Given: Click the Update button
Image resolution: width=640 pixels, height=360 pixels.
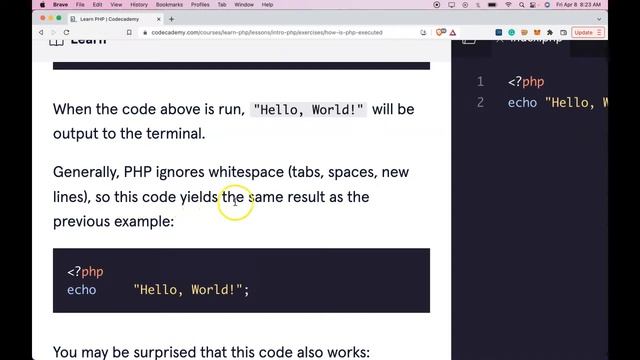Looking at the screenshot, I should pyautogui.click(x=587, y=32).
